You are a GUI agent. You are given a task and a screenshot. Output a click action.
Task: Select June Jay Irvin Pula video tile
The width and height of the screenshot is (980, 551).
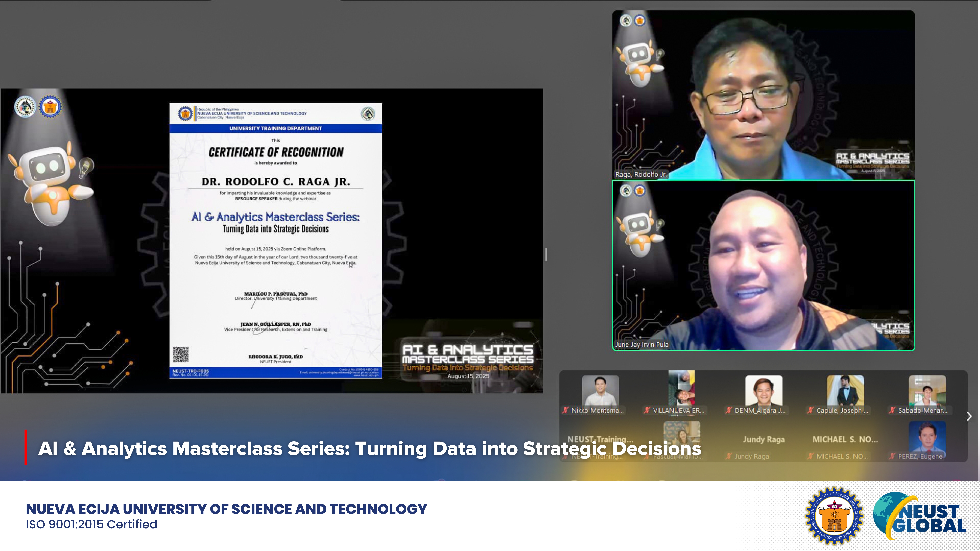tap(763, 265)
